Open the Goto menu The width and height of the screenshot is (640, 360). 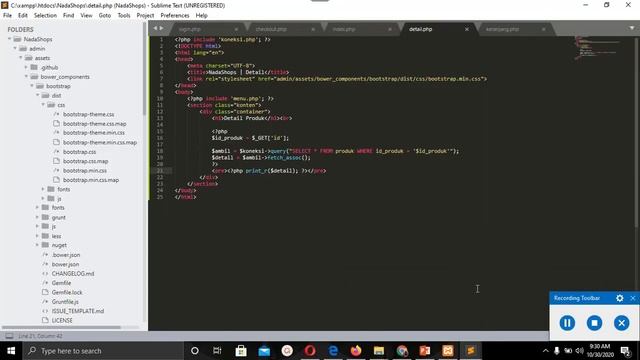coord(105,16)
